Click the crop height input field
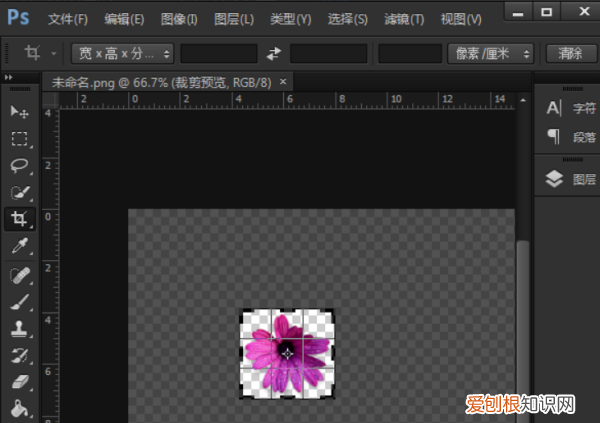 [329, 53]
